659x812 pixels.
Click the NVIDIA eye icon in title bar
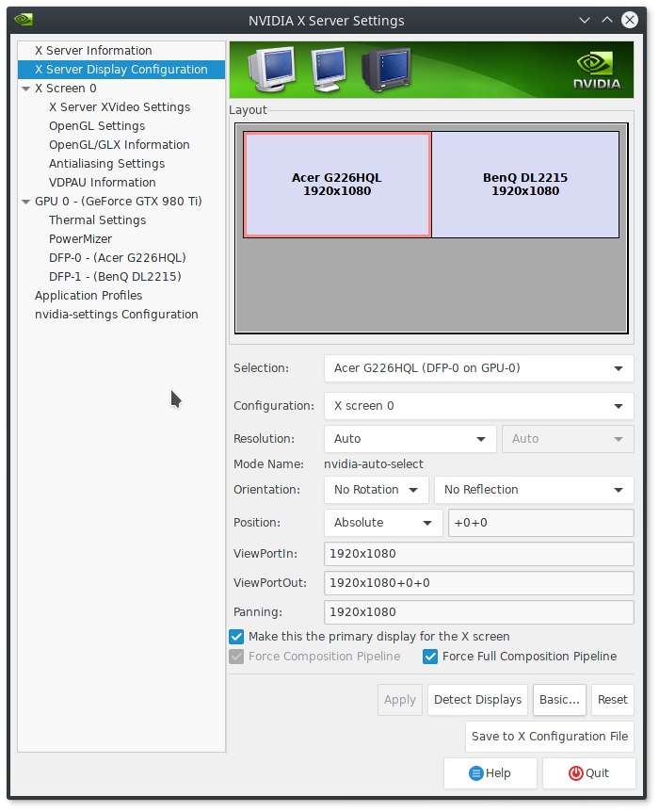[24, 20]
